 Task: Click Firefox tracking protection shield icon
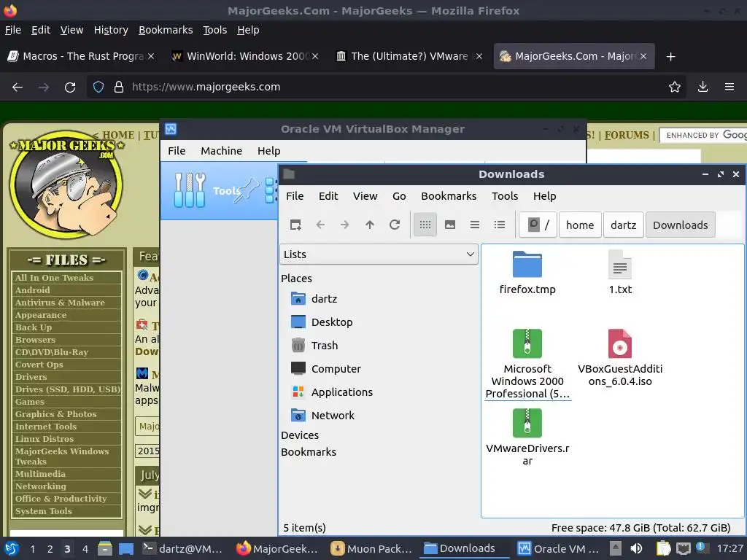(x=98, y=87)
